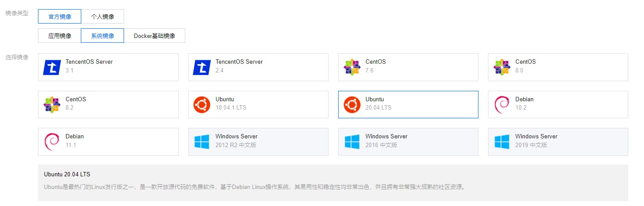Click the Windows Server 2019 logo
The height and width of the screenshot is (206, 644).
[502, 142]
